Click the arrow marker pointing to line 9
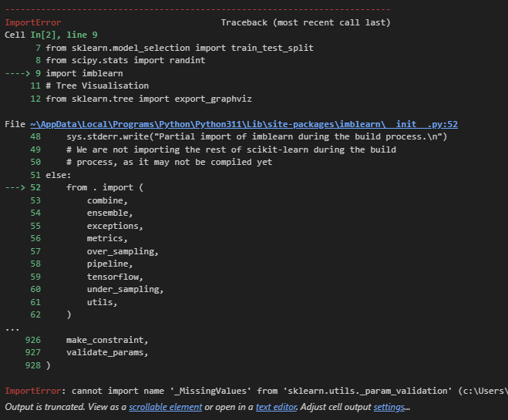This screenshot has height=420, width=508. click(18, 73)
